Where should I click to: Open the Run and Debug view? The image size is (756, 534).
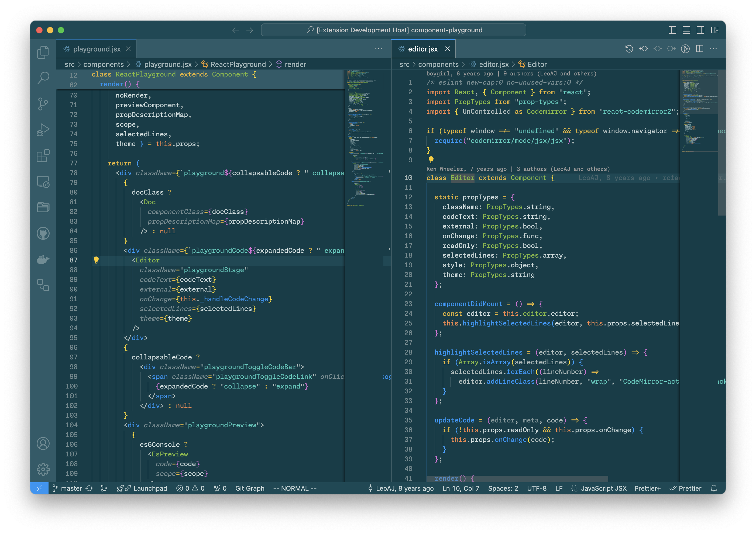tap(43, 130)
